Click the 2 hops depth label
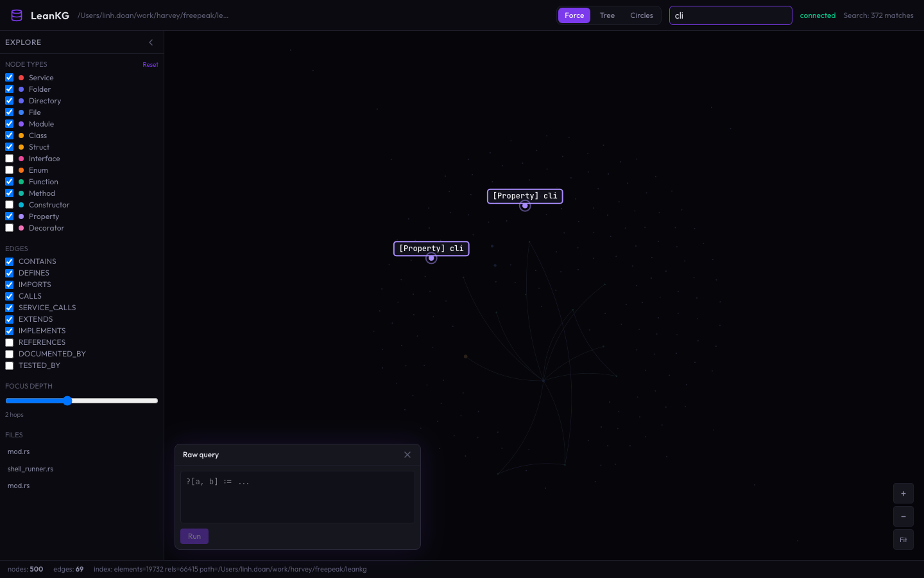This screenshot has height=578, width=924. click(x=14, y=415)
